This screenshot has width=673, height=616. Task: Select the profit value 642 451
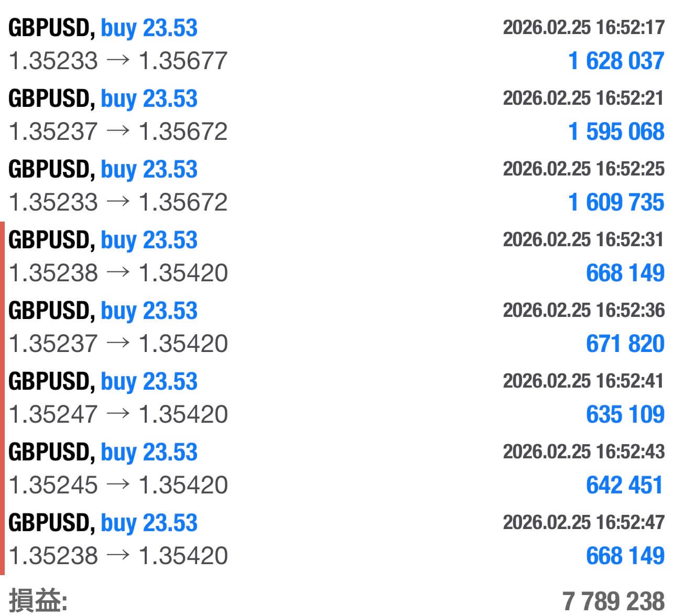click(x=625, y=485)
